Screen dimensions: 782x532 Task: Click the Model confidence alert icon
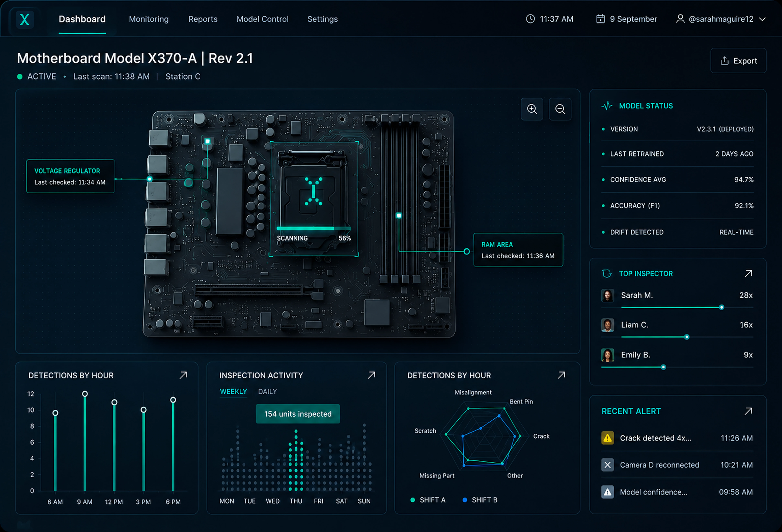[607, 492]
